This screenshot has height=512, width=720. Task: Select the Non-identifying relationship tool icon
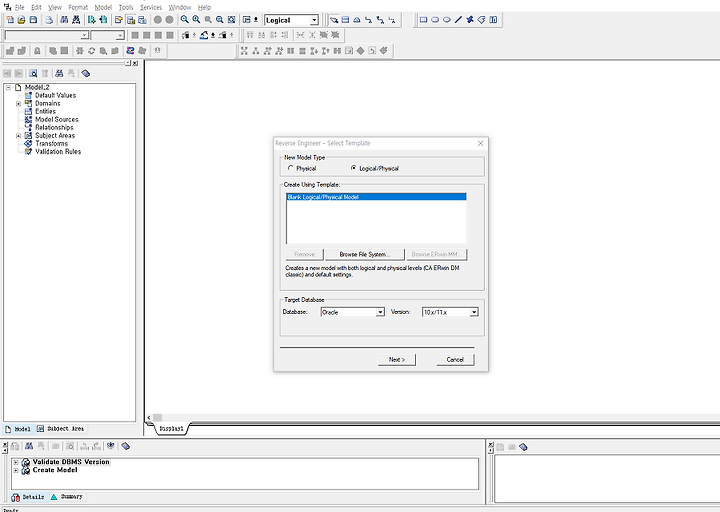click(392, 20)
